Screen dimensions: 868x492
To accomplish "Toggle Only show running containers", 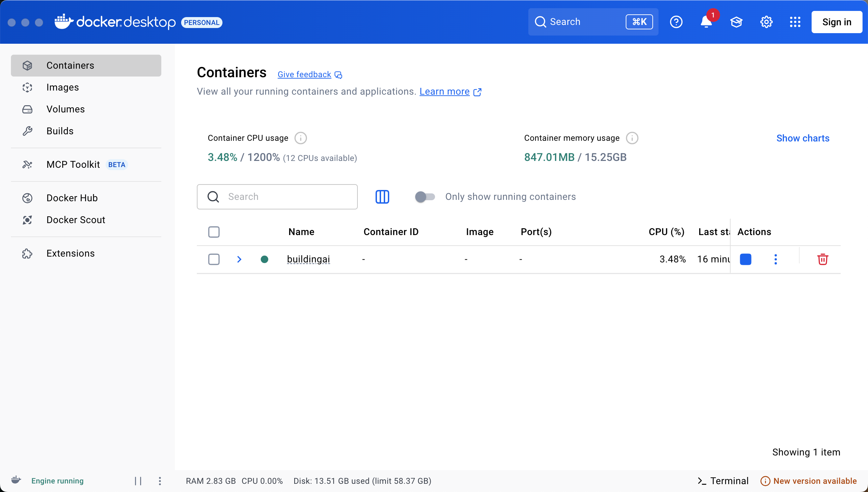I will click(424, 197).
